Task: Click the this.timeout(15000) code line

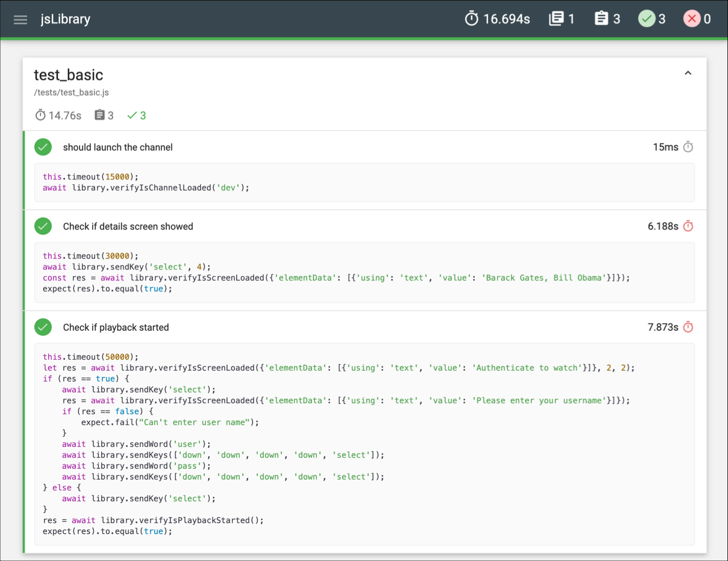Action: coord(90,177)
